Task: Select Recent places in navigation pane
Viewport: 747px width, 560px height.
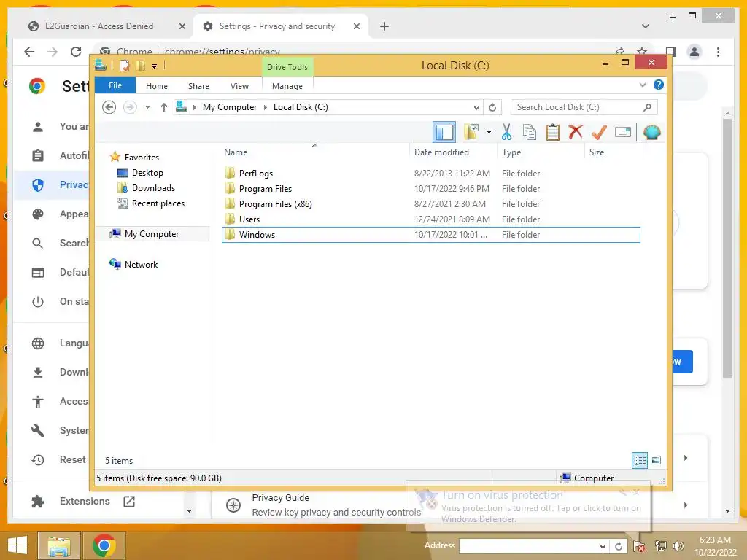Action: pos(158,203)
